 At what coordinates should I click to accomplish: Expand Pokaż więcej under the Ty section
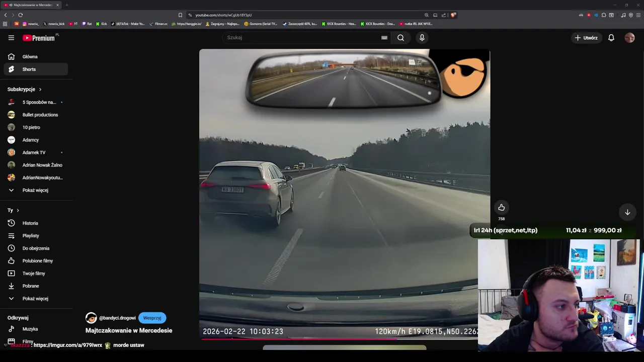point(36,299)
